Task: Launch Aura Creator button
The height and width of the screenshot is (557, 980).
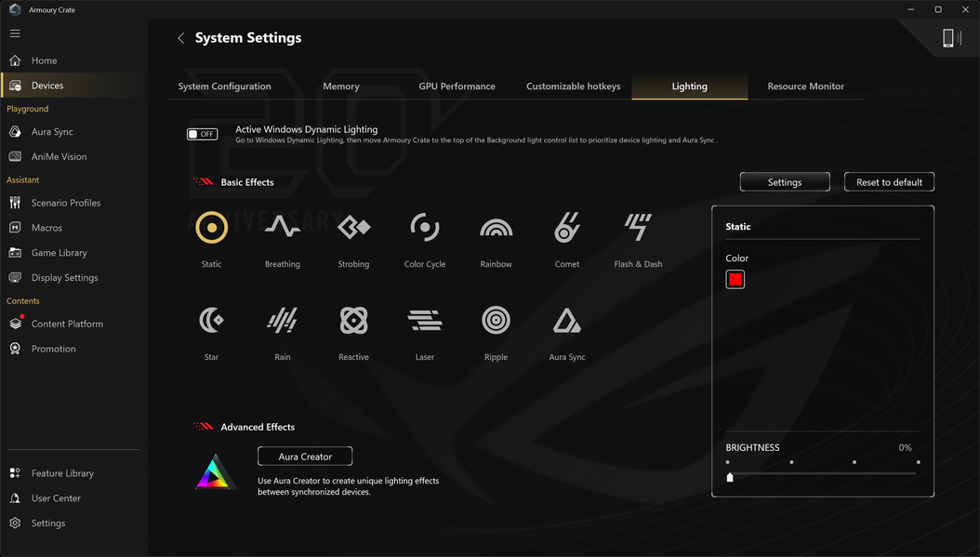Action: [305, 457]
